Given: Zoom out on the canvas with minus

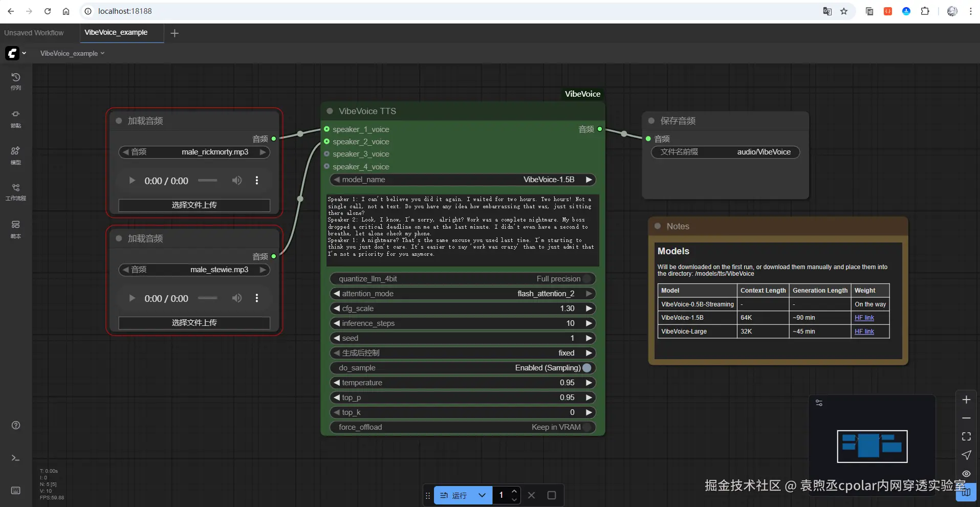Looking at the screenshot, I should click(x=966, y=418).
